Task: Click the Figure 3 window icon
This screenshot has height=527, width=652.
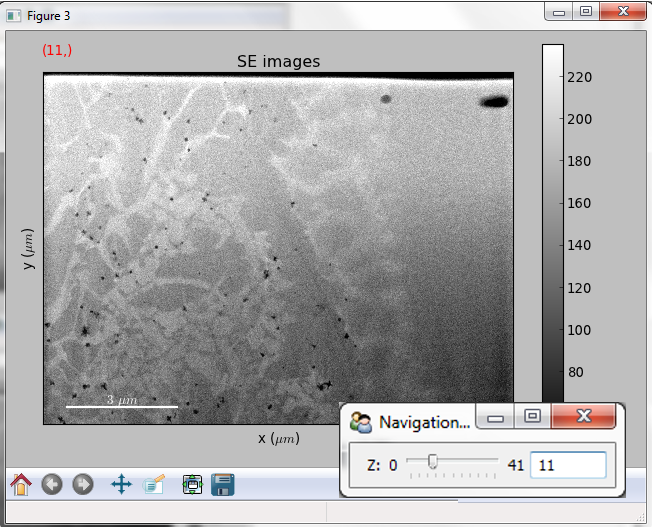Action: (x=14, y=17)
